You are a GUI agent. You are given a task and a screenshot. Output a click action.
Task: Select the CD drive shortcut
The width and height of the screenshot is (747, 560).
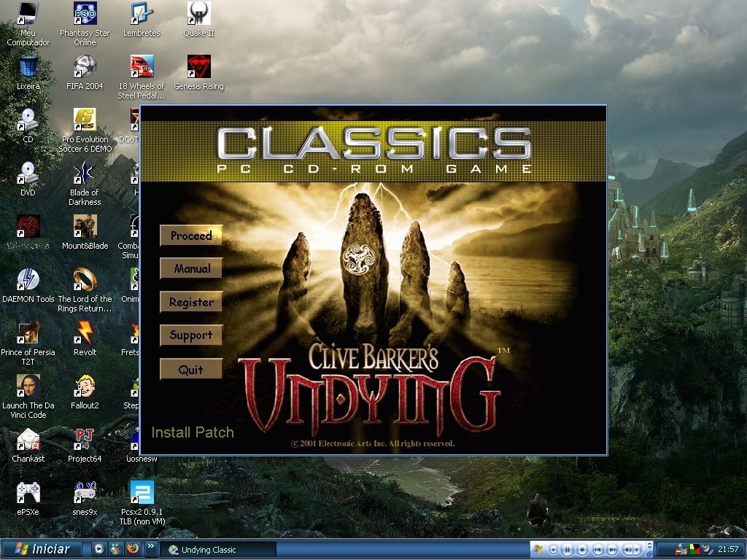28,125
